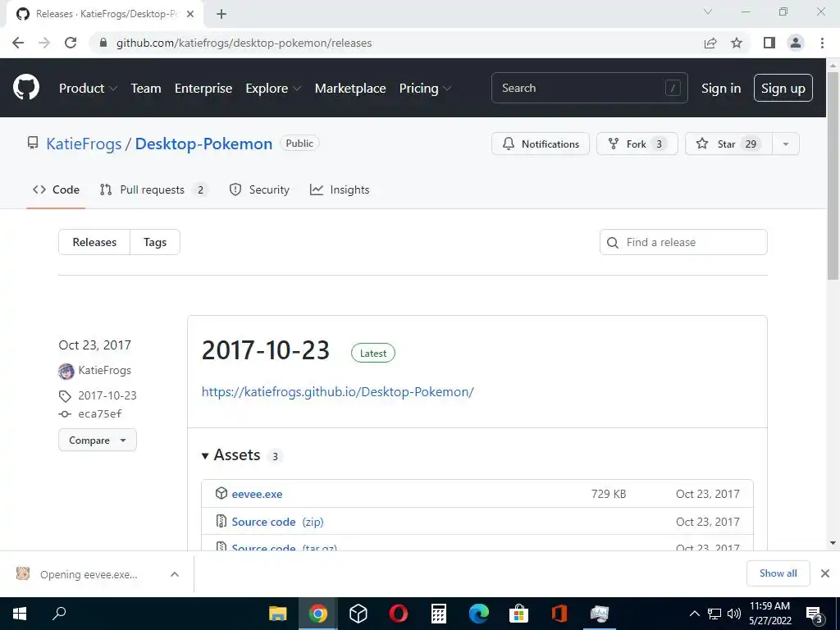Open the GitHub logo homepage
Image resolution: width=840 pixels, height=630 pixels.
(x=26, y=88)
